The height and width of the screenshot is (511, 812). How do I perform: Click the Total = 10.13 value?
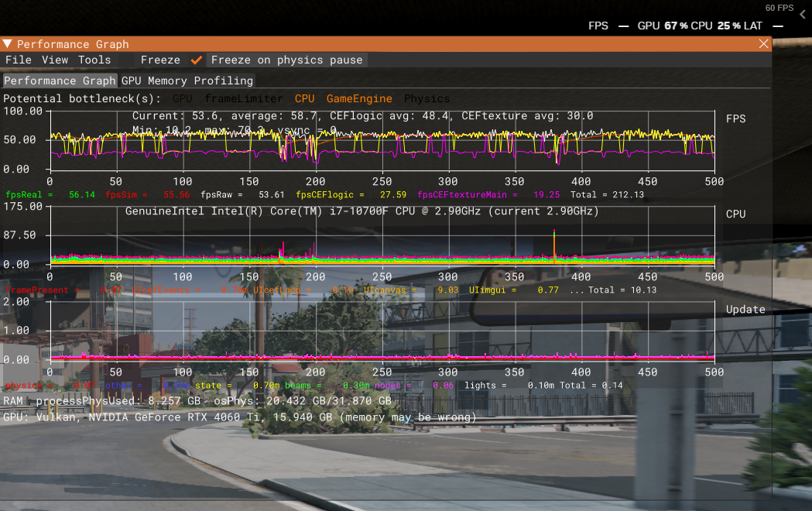tap(622, 290)
